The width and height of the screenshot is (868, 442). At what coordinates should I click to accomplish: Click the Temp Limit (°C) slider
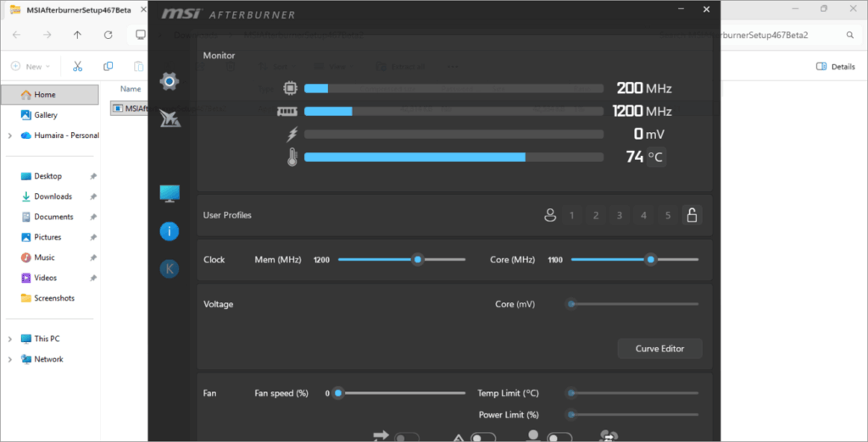(634, 394)
